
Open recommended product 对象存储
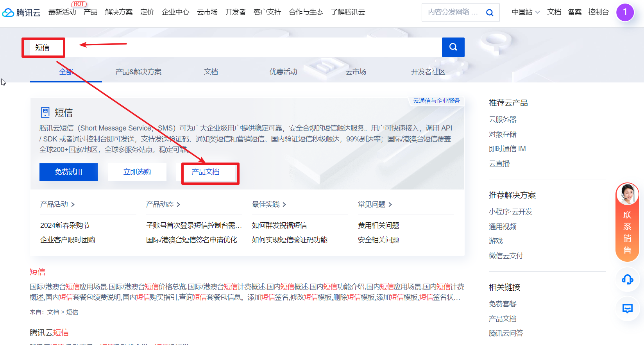(503, 134)
